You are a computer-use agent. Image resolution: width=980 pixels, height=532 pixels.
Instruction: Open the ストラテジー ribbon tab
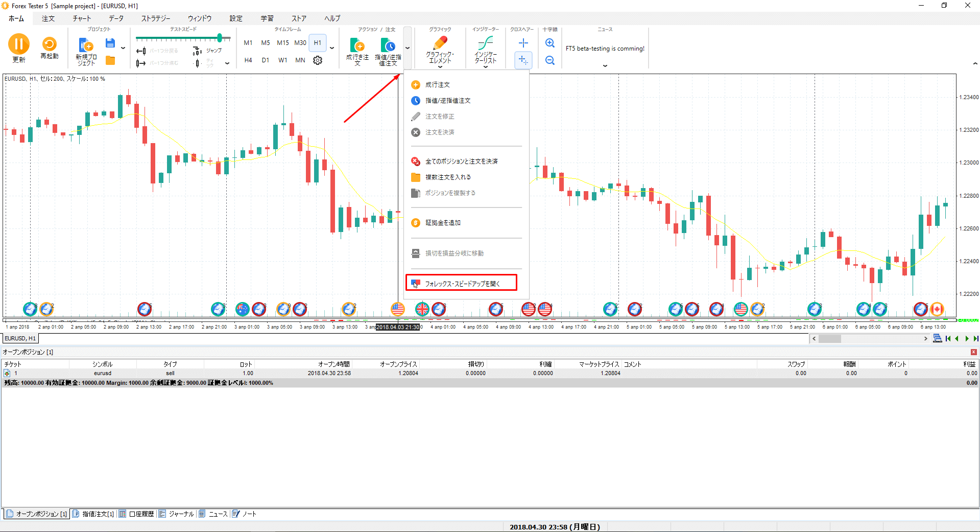[x=156, y=18]
